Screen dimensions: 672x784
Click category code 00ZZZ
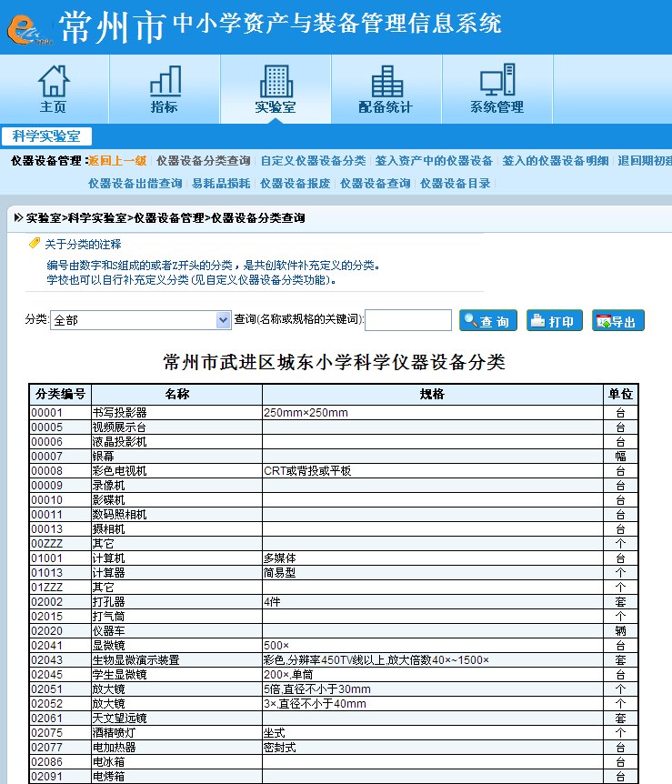[61, 544]
